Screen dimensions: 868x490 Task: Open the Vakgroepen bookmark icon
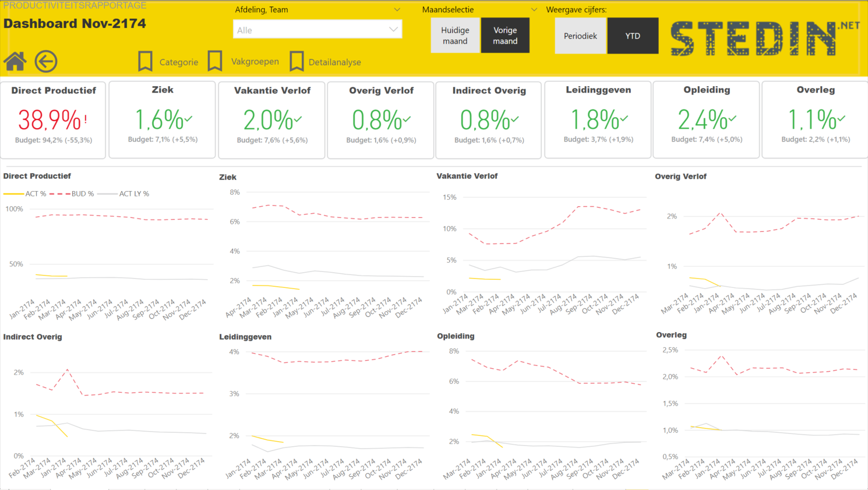click(x=215, y=61)
